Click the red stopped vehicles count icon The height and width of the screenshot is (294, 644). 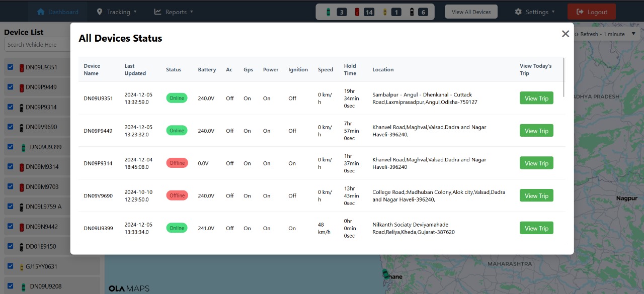point(357,11)
